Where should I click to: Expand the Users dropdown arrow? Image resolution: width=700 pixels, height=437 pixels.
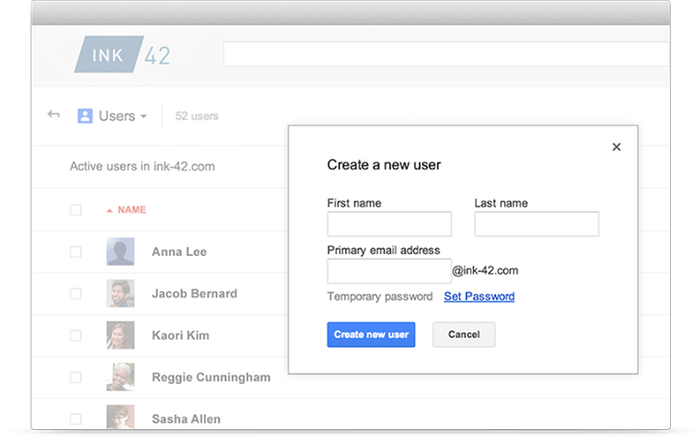[x=144, y=117]
